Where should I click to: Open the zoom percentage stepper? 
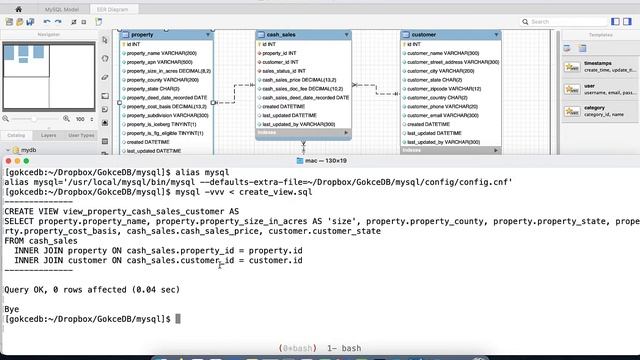click(92, 119)
